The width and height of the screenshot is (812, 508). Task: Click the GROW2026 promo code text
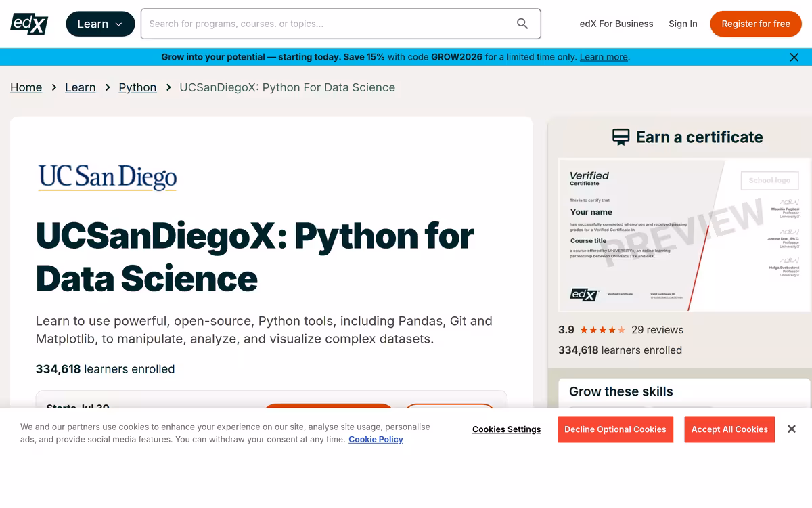tap(457, 57)
